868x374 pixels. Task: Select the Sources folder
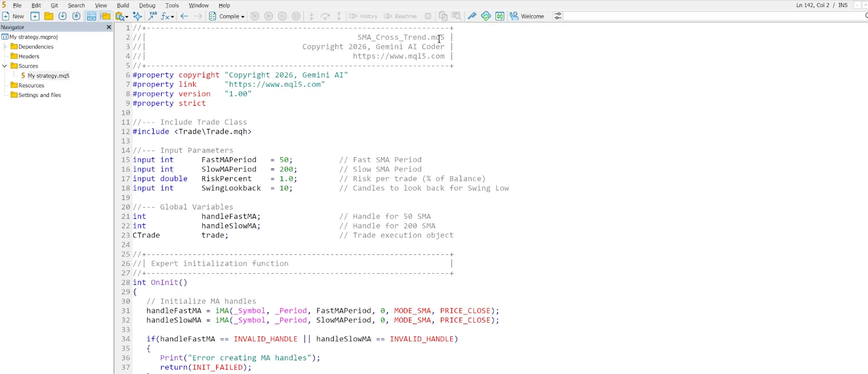(28, 66)
